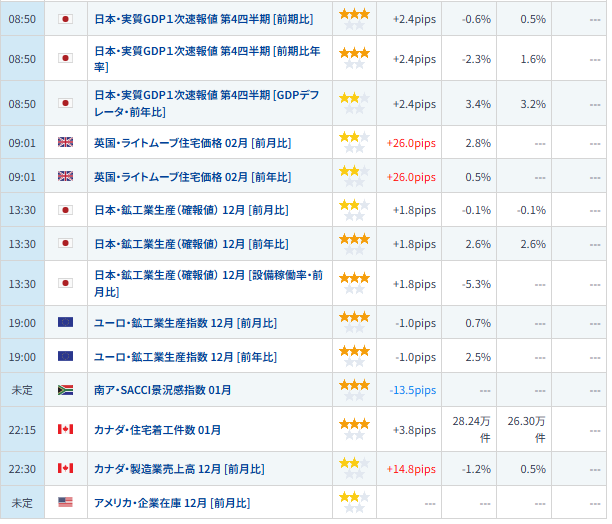Click star rating for アメリカ・企業在庫 row
This screenshot has height=524, width=612.
354,502
